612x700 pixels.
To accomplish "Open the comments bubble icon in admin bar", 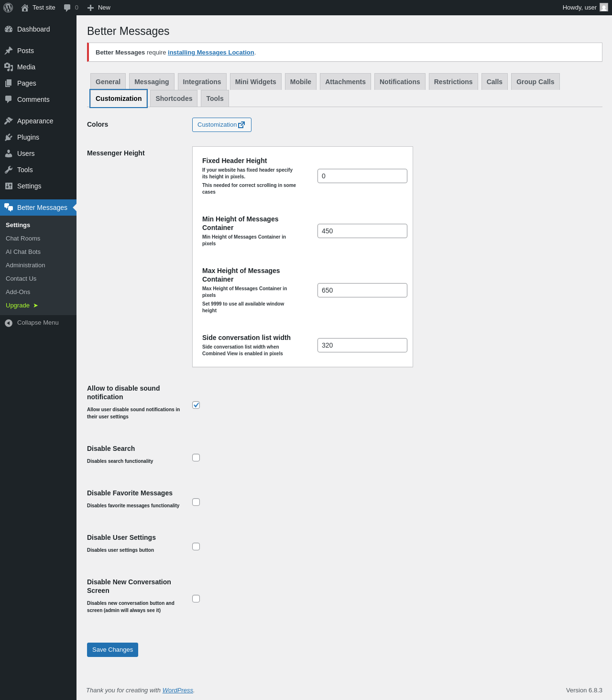I will pyautogui.click(x=67, y=8).
